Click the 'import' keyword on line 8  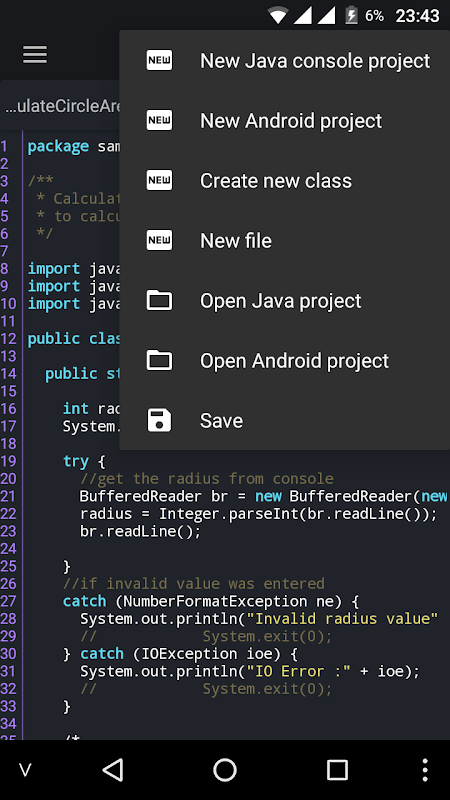[54, 269]
